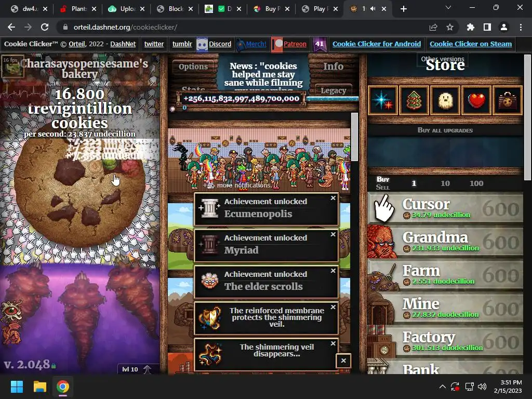Set purchase quantity to 10
532x399 pixels.
[x=445, y=183]
